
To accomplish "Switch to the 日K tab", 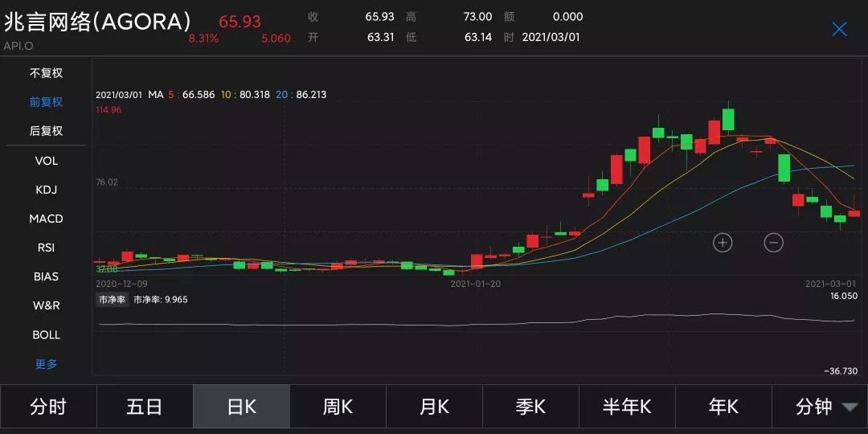I will tap(241, 407).
